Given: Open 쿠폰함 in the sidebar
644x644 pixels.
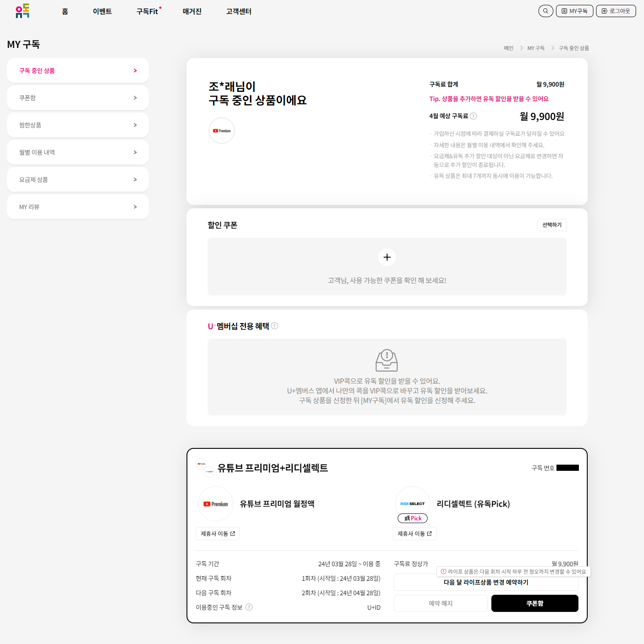Looking at the screenshot, I should 78,98.
